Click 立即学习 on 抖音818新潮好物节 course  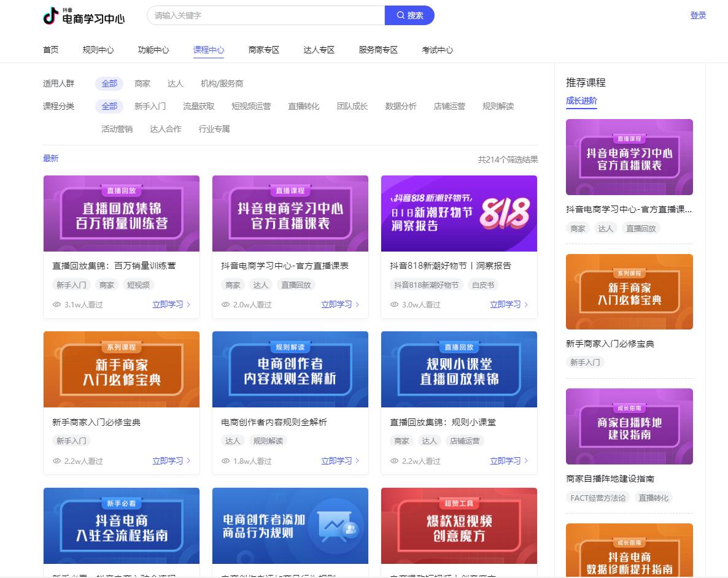point(506,304)
